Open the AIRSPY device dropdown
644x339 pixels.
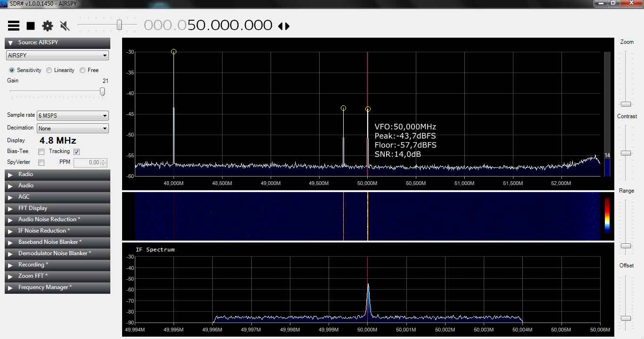[x=58, y=56]
